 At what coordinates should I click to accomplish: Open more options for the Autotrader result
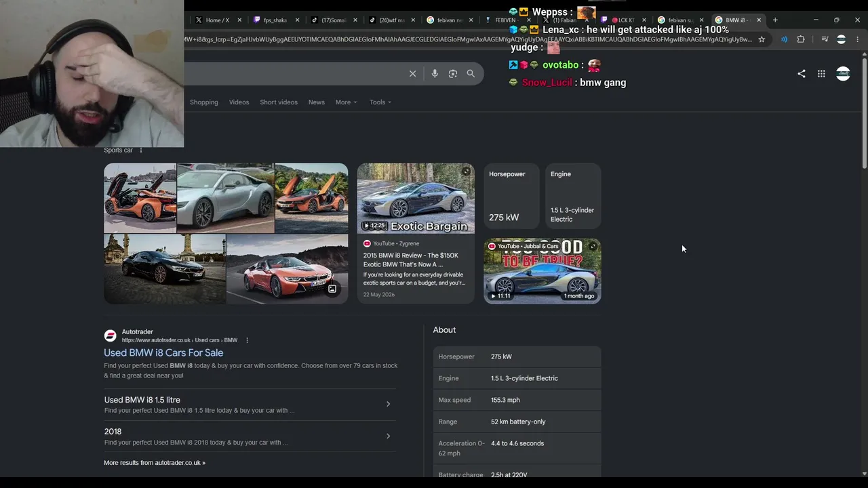click(247, 340)
